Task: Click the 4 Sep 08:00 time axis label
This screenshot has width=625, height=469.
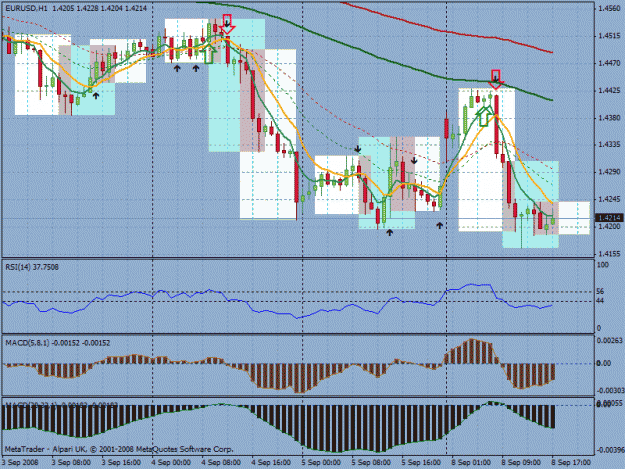Action: click(221, 462)
